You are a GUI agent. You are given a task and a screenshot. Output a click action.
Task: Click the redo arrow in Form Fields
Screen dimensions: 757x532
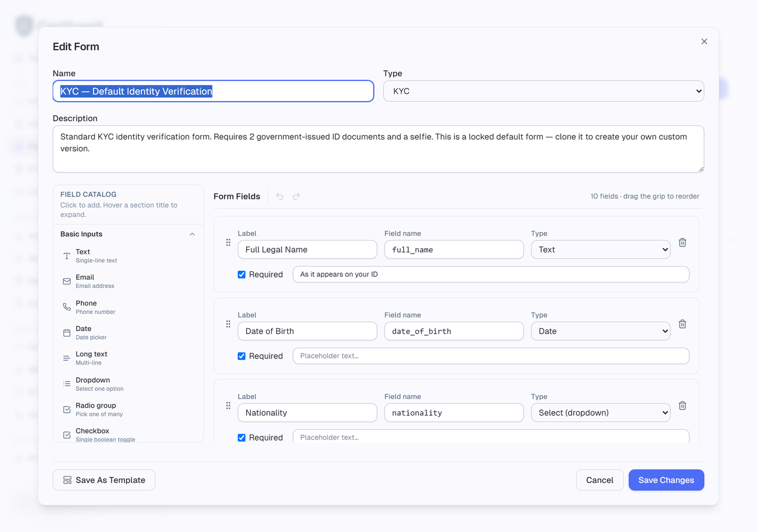296,196
